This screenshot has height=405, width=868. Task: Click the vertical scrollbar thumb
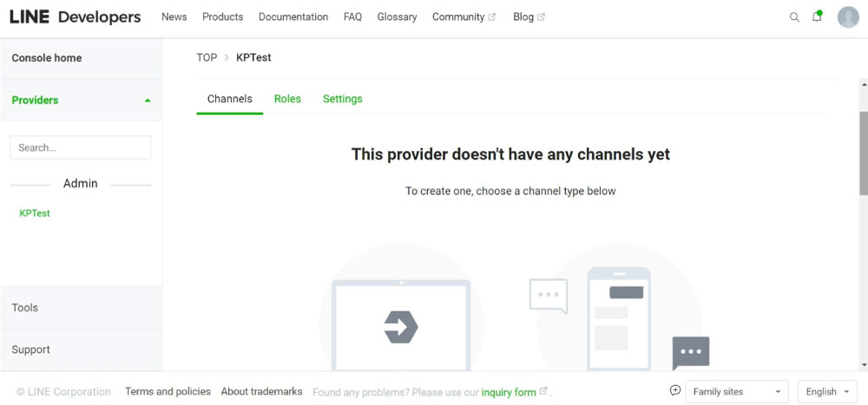pos(863,153)
